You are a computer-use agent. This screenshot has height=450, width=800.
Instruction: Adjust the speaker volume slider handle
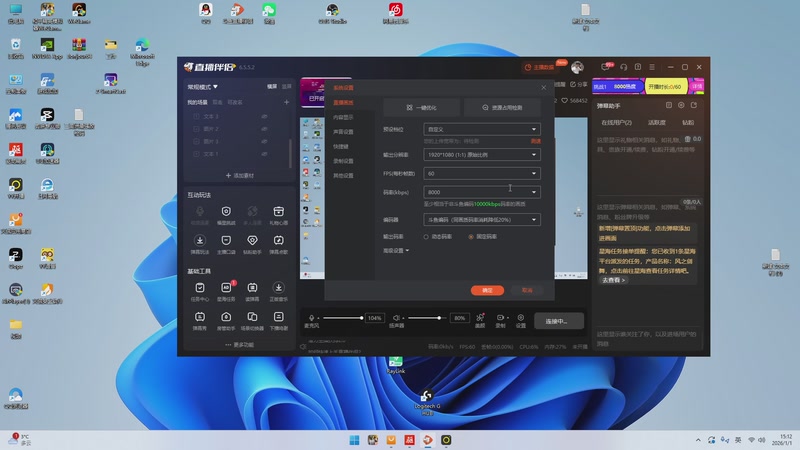click(x=439, y=318)
